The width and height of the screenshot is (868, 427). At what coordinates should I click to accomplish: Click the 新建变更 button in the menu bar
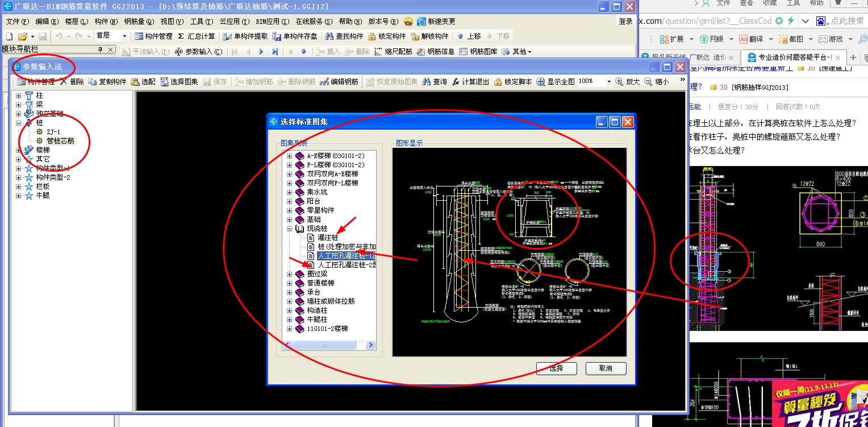click(436, 22)
